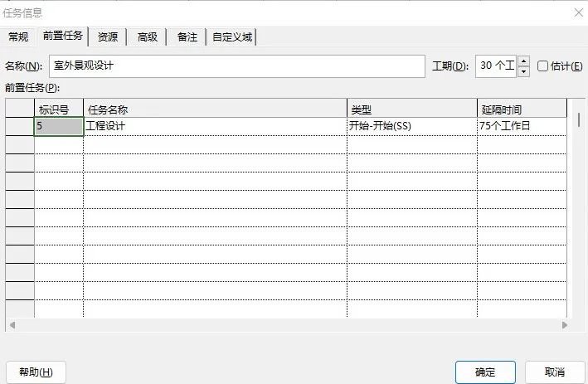The width and height of the screenshot is (588, 384).
Task: Click the left arrow of the horizontal scrollbar
Action: pyautogui.click(x=12, y=325)
